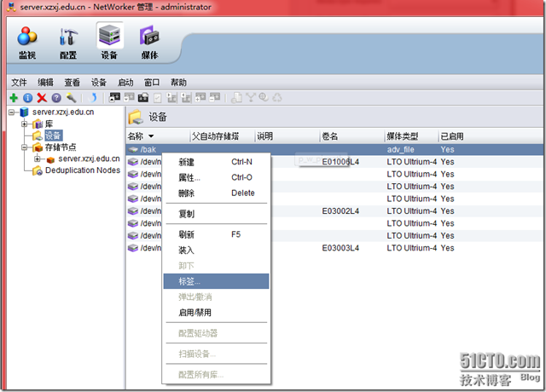546x392 pixels.
Task: Select 库 in the tree
Action: tap(49, 124)
